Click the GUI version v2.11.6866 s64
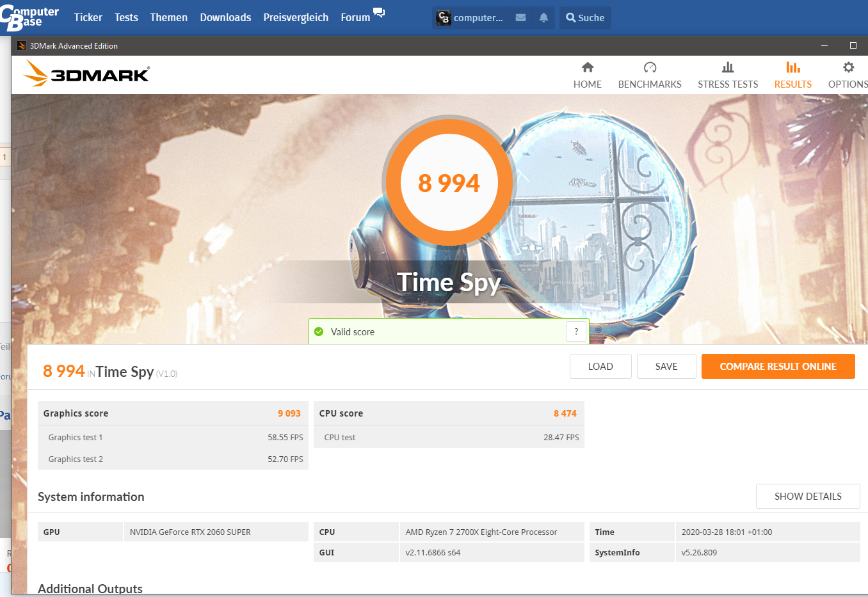The image size is (868, 597). [433, 552]
